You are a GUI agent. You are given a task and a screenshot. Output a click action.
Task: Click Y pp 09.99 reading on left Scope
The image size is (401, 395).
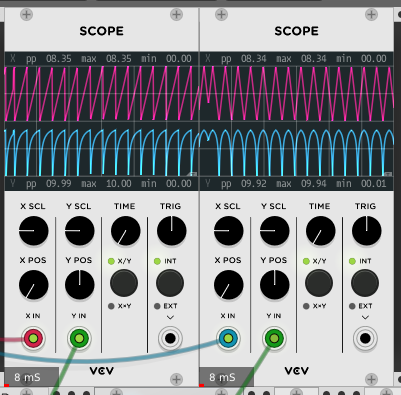[x=49, y=184]
